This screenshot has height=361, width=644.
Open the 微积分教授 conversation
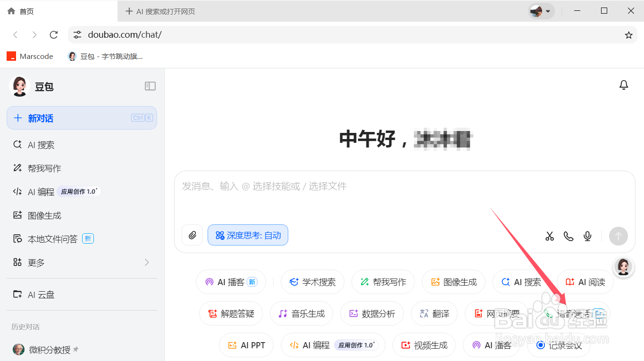(x=82, y=350)
